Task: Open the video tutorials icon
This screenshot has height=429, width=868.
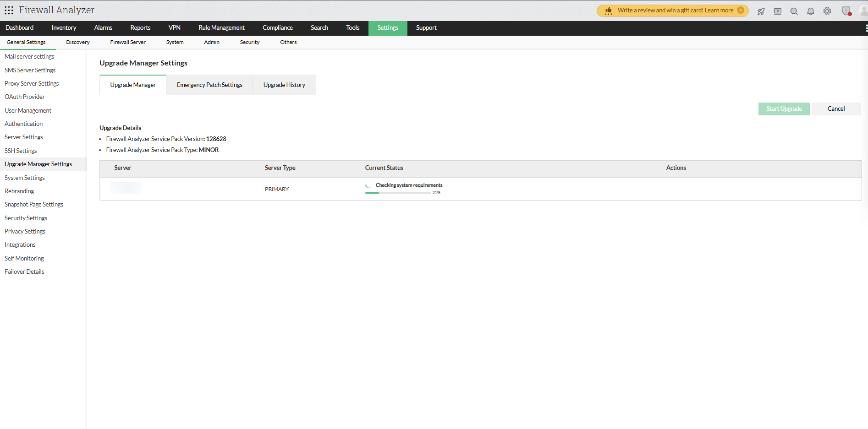Action: [x=778, y=11]
